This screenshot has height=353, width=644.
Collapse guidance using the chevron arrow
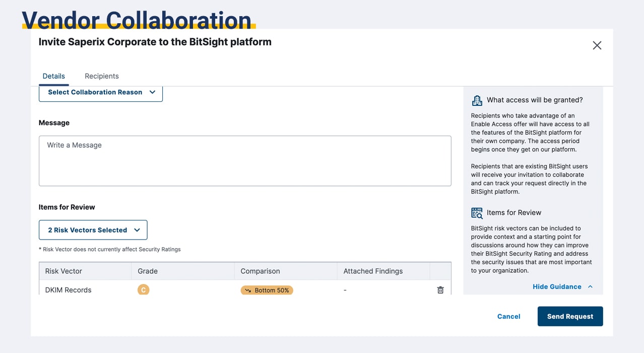[x=590, y=286]
